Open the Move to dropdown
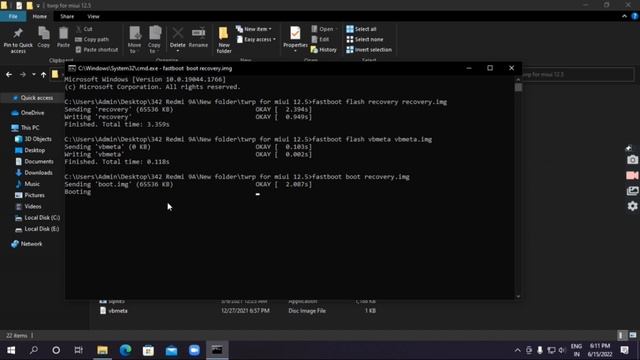This screenshot has height=360, width=640. pos(134,40)
